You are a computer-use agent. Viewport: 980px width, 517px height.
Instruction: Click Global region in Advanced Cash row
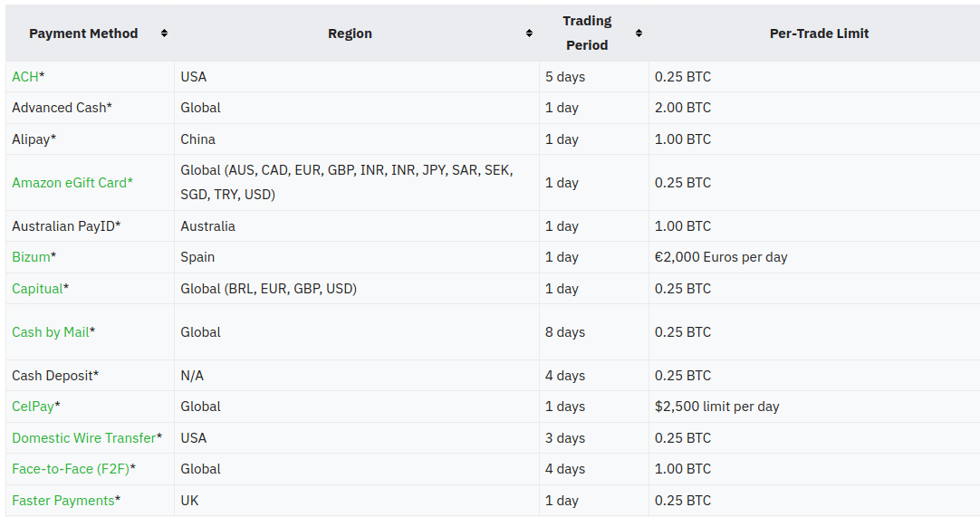(x=357, y=108)
